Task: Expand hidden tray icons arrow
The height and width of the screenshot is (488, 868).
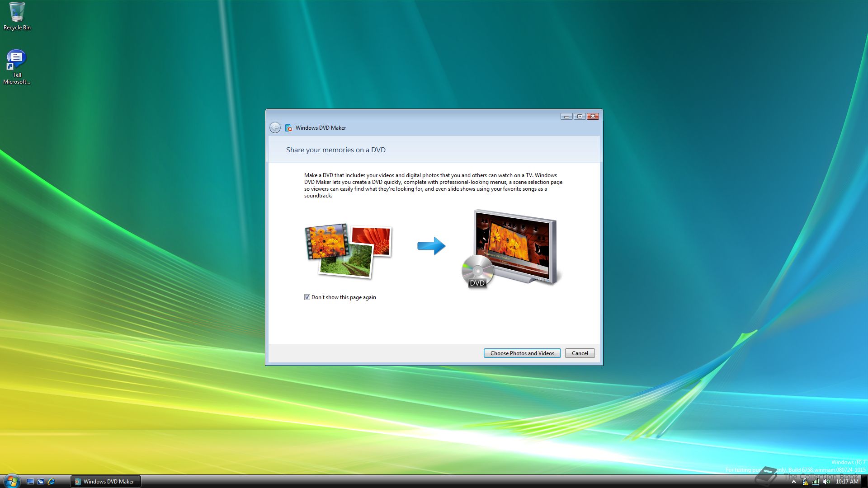Action: [793, 482]
